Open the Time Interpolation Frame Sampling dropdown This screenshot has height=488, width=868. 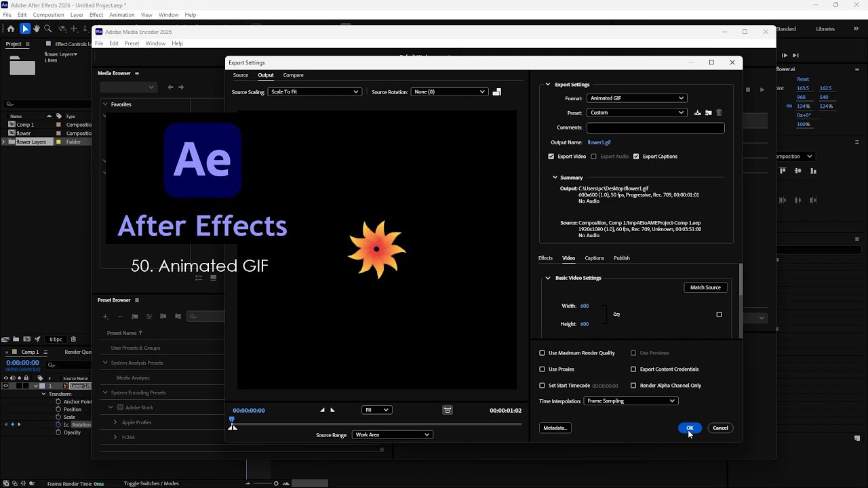[631, 401]
